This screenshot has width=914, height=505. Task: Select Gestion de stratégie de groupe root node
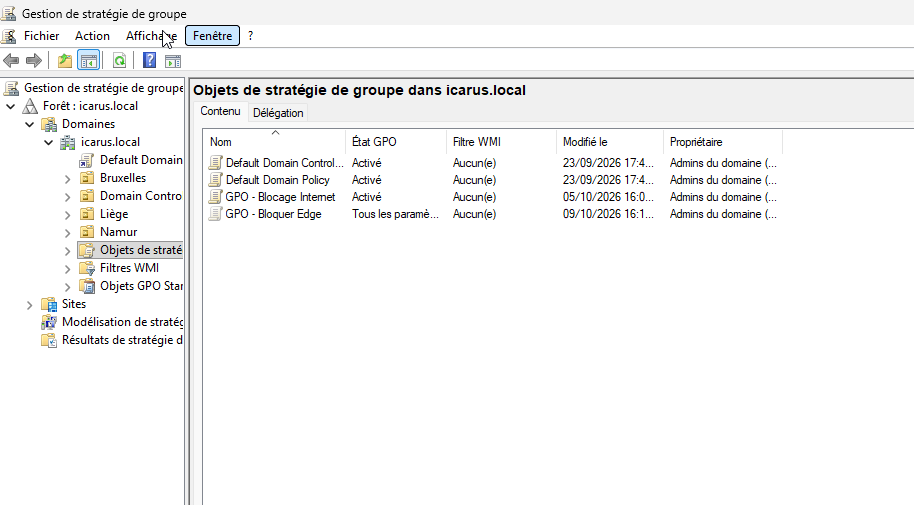[103, 88]
